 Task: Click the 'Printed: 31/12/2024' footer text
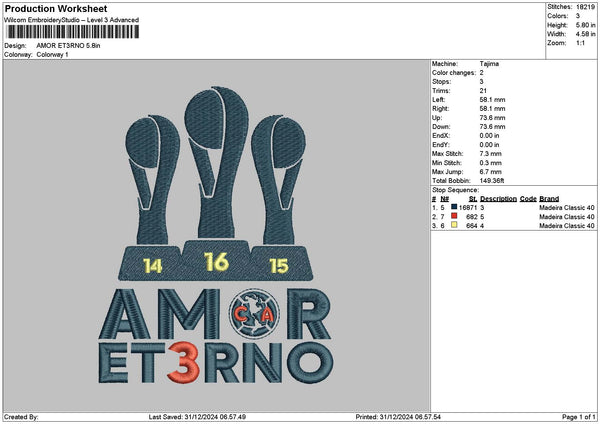[x=398, y=417]
